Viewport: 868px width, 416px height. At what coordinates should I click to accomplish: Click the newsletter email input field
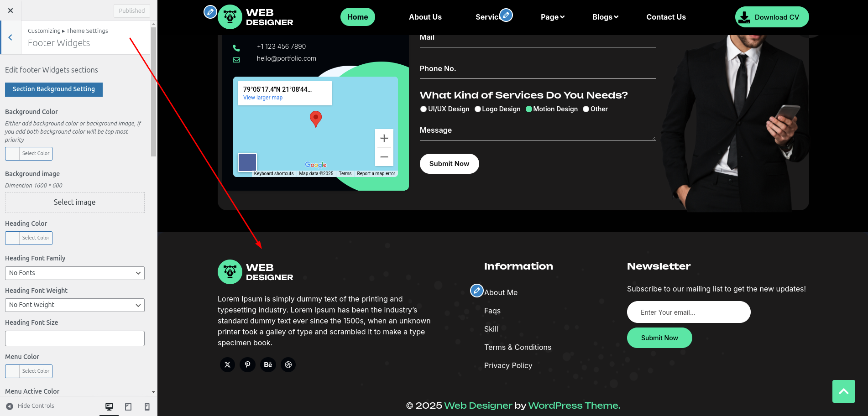[x=688, y=312]
